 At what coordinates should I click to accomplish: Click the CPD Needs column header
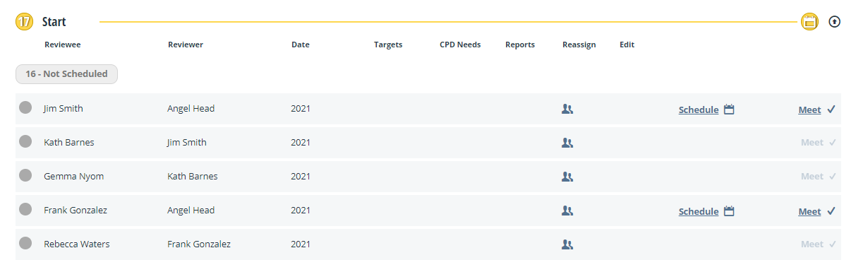[460, 45]
